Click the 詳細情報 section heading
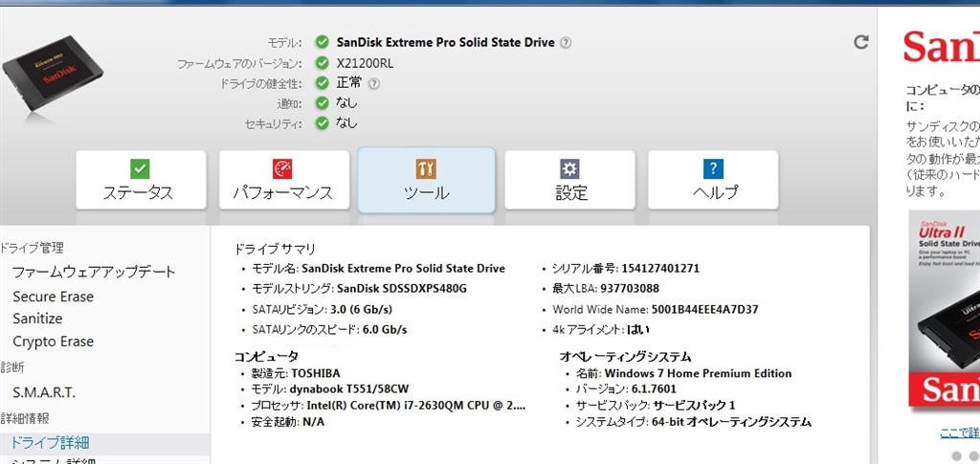Screen dimensions: 980x464 point(25,418)
